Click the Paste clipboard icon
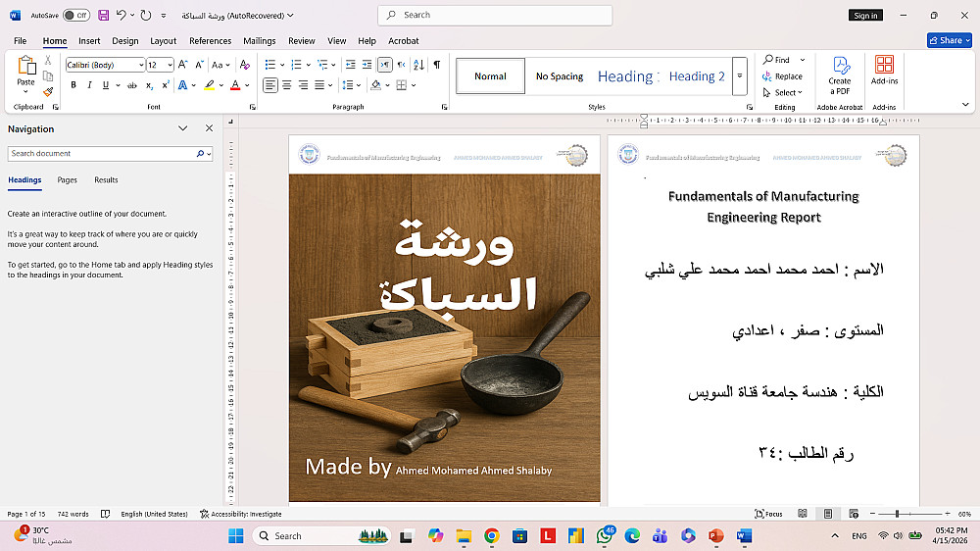Viewport: 980px width, 551px height. coord(26,65)
